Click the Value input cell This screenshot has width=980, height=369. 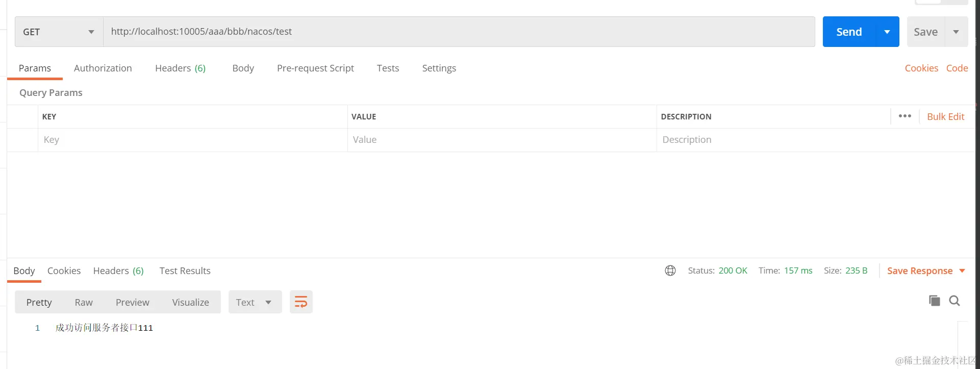click(x=502, y=140)
